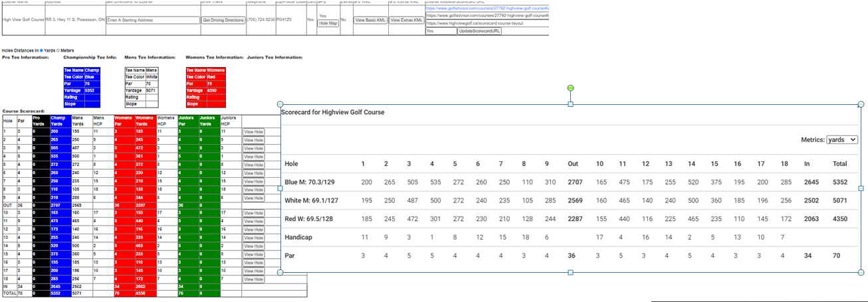
Task: Click View Hole for hole 12
Action: click(x=254, y=230)
